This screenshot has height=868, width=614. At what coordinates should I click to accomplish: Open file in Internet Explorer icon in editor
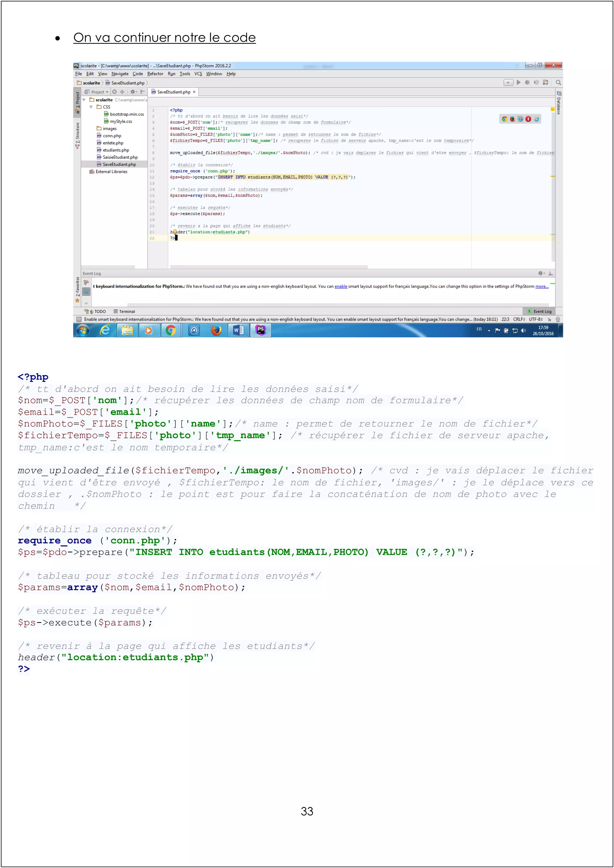click(536, 119)
